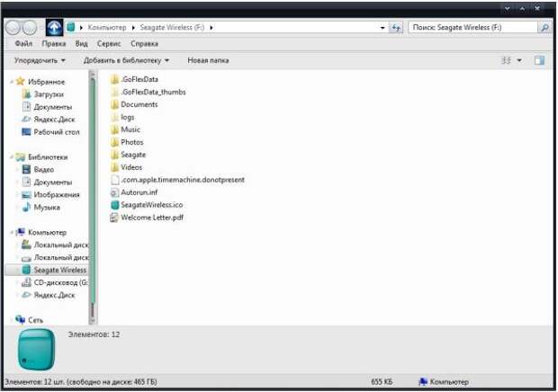
Task: Collapse the Библиотеки tree node
Action: pyautogui.click(x=10, y=156)
